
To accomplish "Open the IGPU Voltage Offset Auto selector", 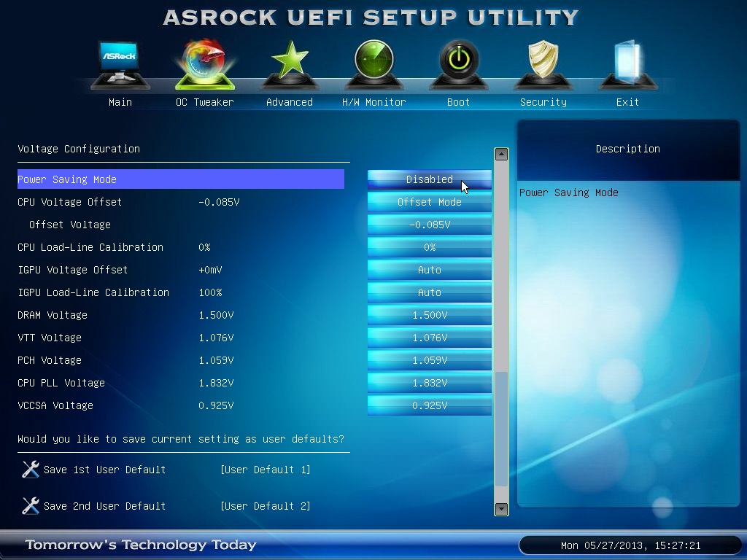I will (x=430, y=270).
